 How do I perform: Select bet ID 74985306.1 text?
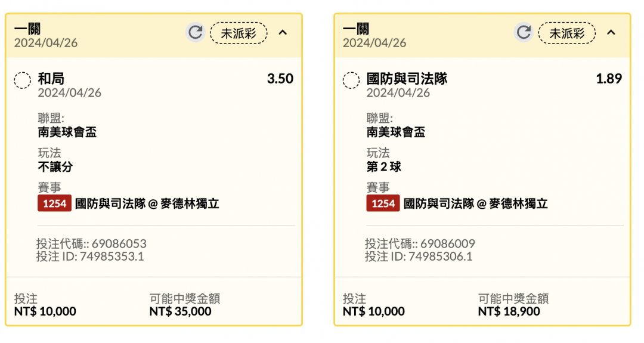coord(440,257)
